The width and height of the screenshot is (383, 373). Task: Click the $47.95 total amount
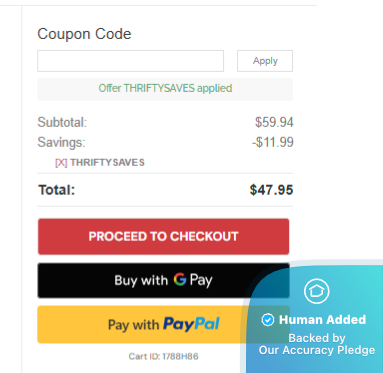(x=271, y=190)
